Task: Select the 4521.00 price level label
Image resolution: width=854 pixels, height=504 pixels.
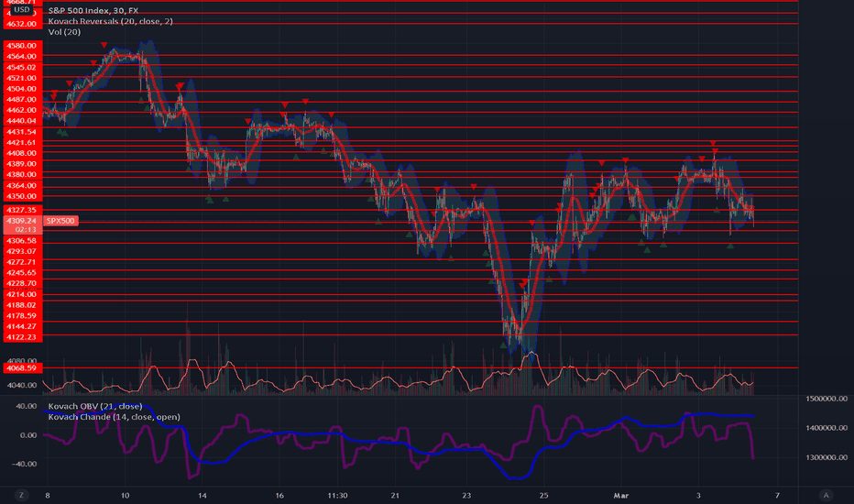Action: 22,79
